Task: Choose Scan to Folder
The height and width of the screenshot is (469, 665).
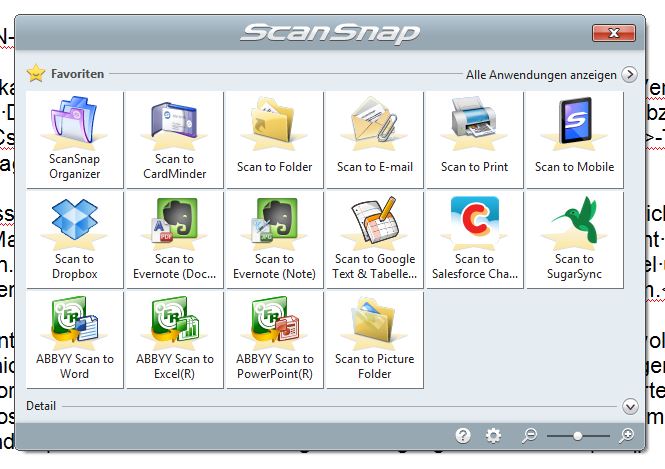Action: pos(275,140)
